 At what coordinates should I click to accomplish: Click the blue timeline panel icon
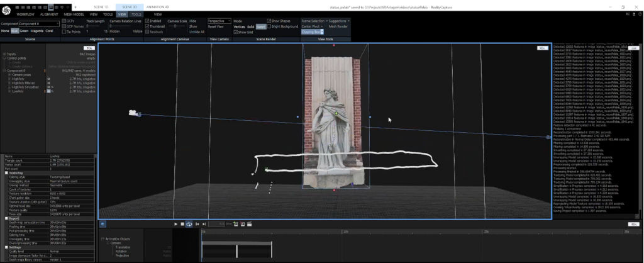point(103,224)
